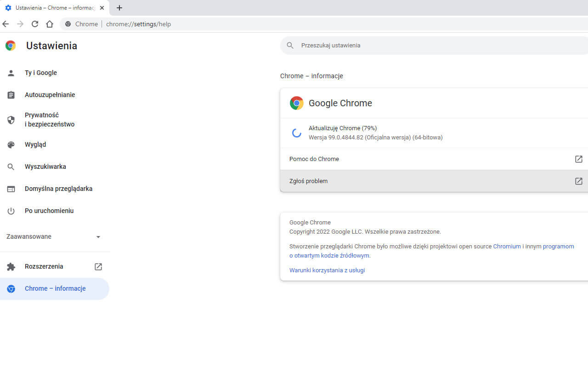Open Autouzupełnianie settings section
Viewport: 588px width, 368px height.
click(x=55, y=95)
